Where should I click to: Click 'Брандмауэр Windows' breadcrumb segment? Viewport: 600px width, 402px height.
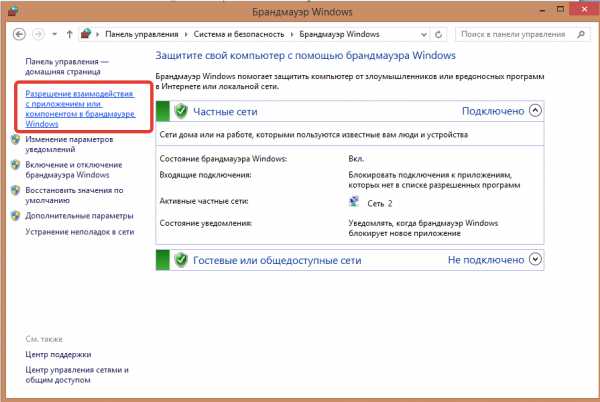click(339, 34)
